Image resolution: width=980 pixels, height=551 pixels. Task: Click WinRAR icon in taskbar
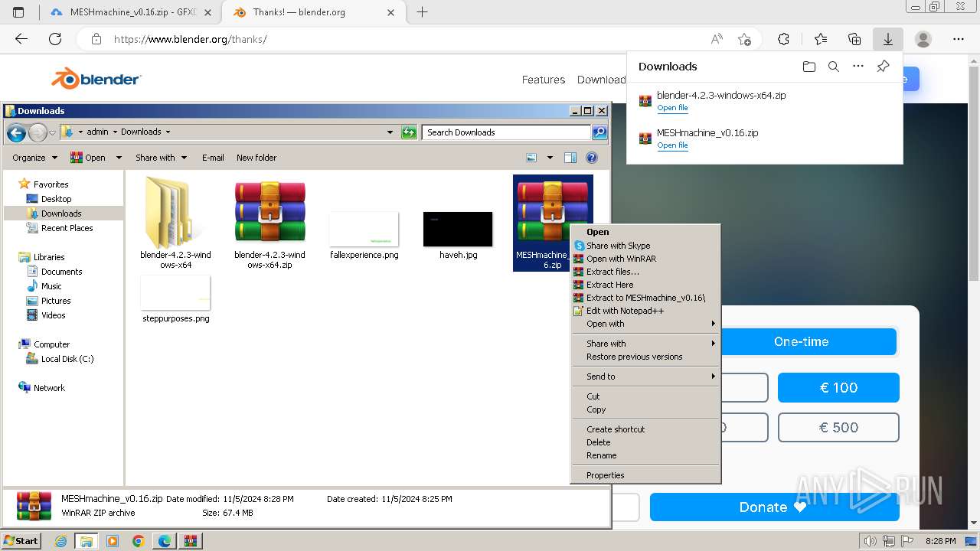coord(191,541)
